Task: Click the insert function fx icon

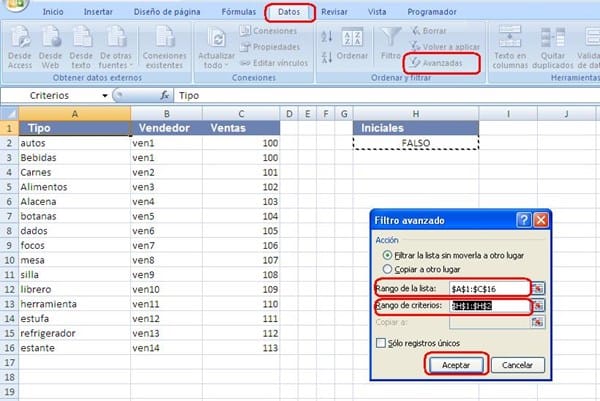Action: click(165, 95)
